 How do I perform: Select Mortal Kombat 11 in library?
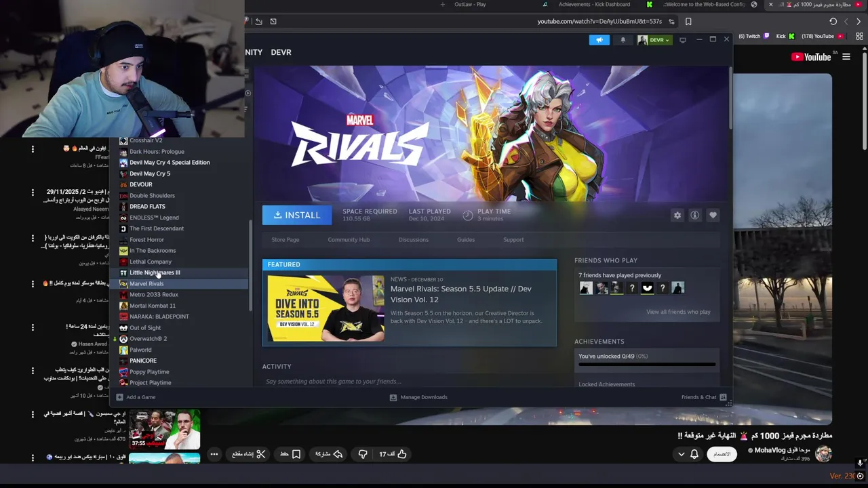point(153,306)
